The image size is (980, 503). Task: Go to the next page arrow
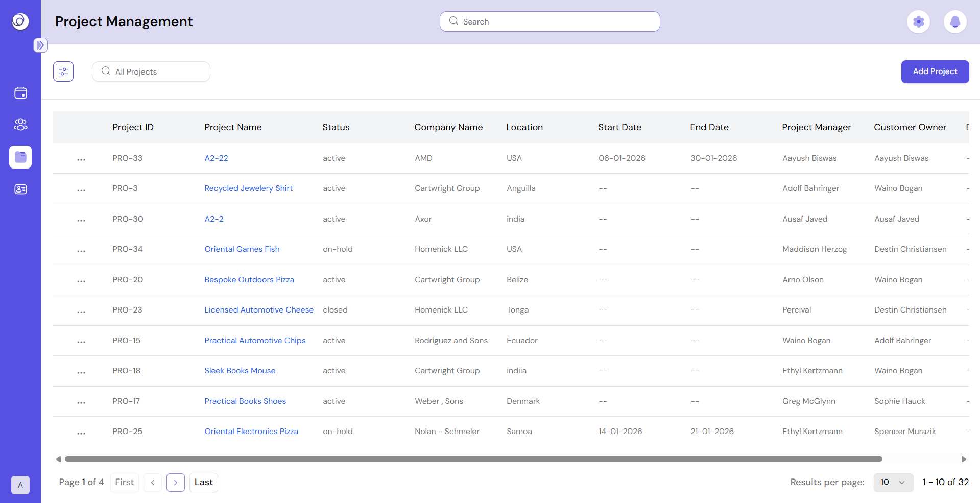[176, 482]
